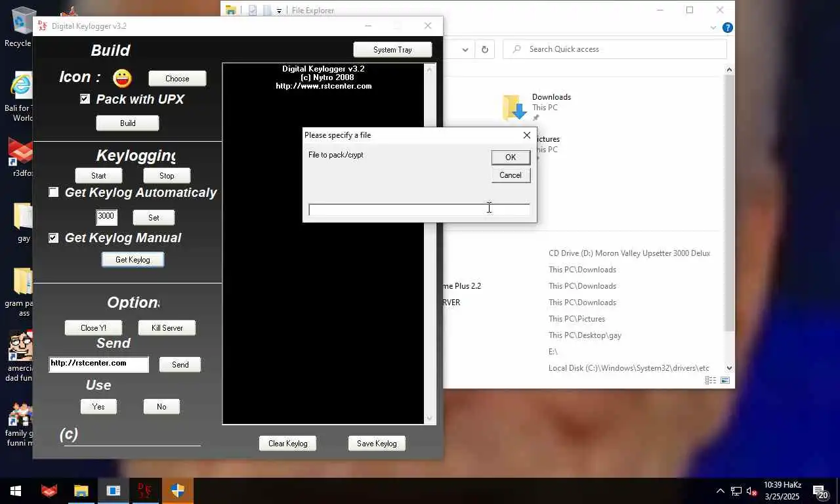Open the notification center icon
The height and width of the screenshot is (504, 840).
click(x=819, y=491)
